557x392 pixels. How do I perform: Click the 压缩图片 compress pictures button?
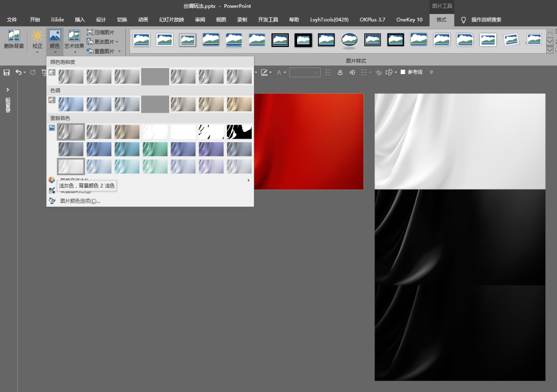click(x=101, y=32)
